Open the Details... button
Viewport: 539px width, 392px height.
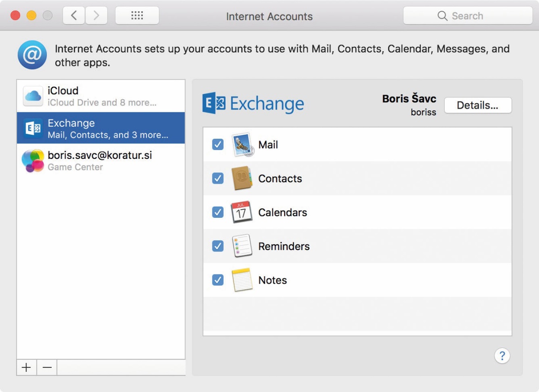478,106
